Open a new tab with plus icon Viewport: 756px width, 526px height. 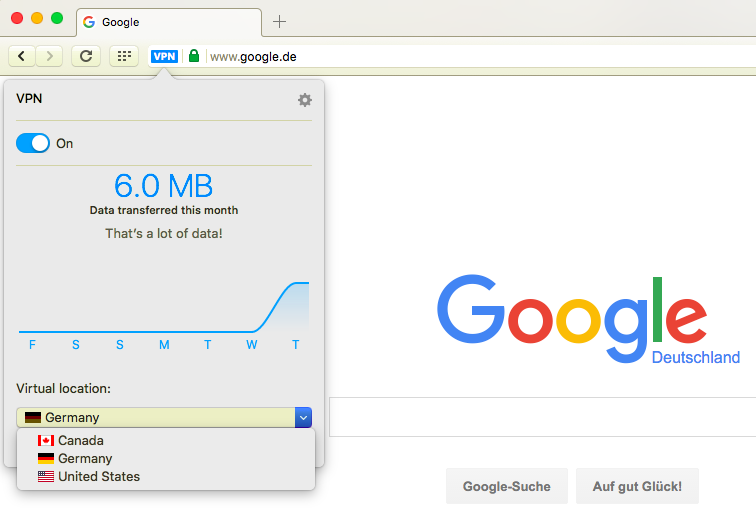[x=279, y=22]
